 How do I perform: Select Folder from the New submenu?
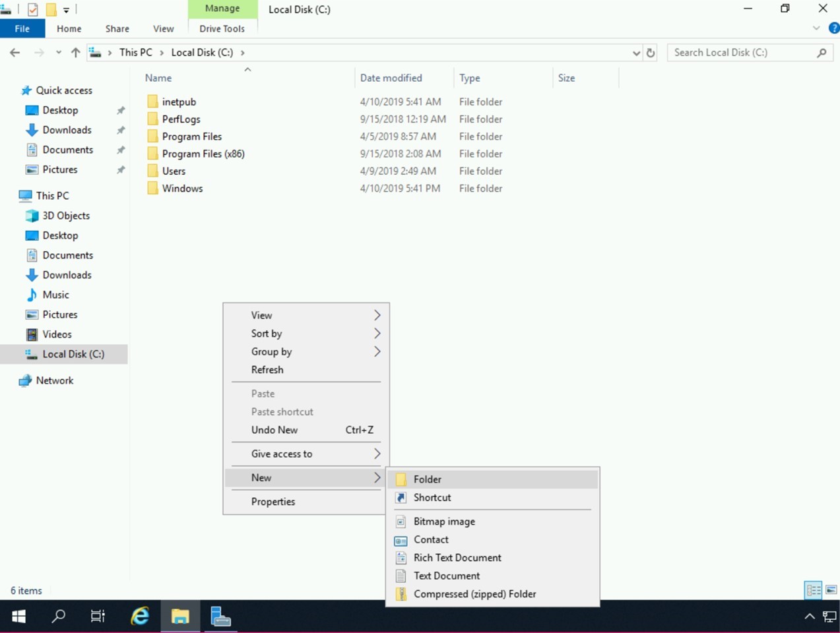(428, 479)
